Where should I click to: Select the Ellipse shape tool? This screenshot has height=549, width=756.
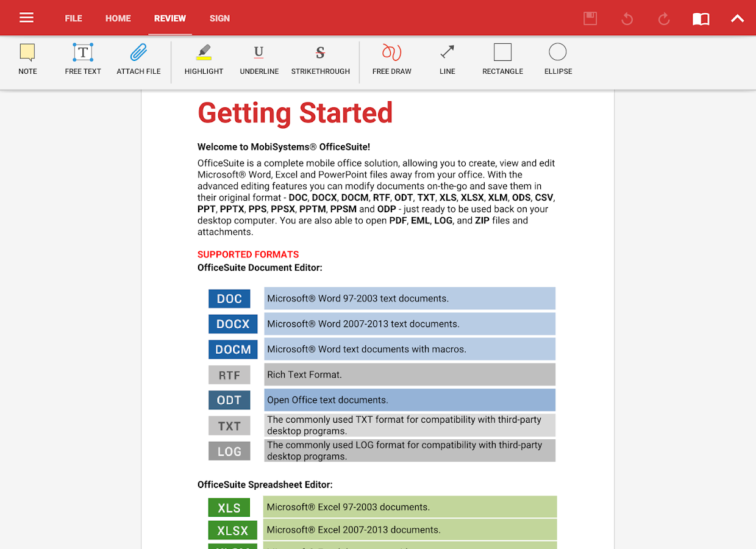pyautogui.click(x=558, y=59)
